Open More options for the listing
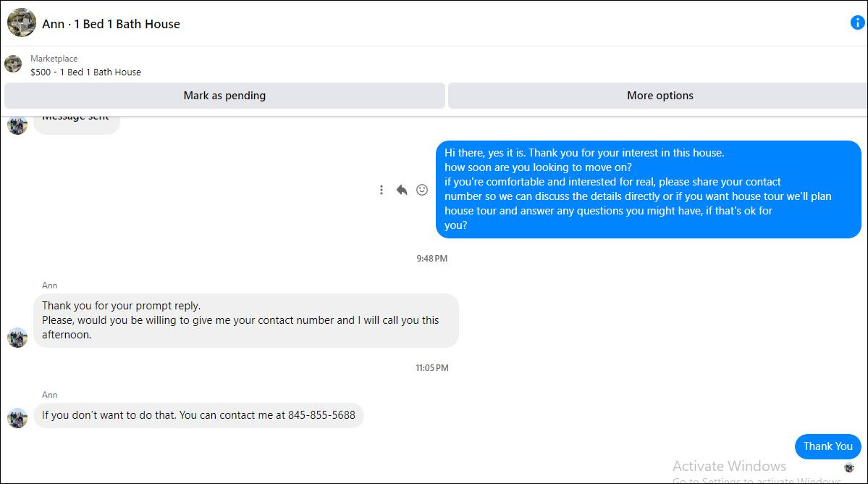 tap(659, 96)
